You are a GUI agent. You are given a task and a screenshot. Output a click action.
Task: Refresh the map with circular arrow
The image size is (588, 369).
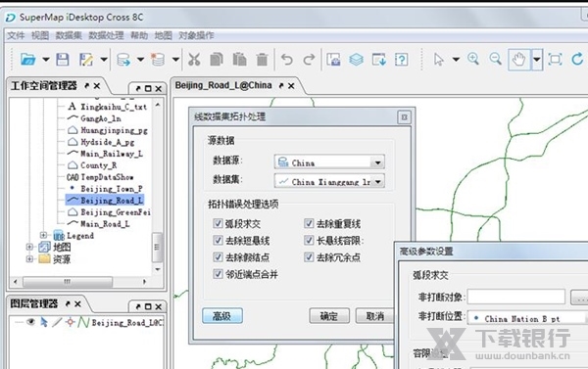coord(577,59)
